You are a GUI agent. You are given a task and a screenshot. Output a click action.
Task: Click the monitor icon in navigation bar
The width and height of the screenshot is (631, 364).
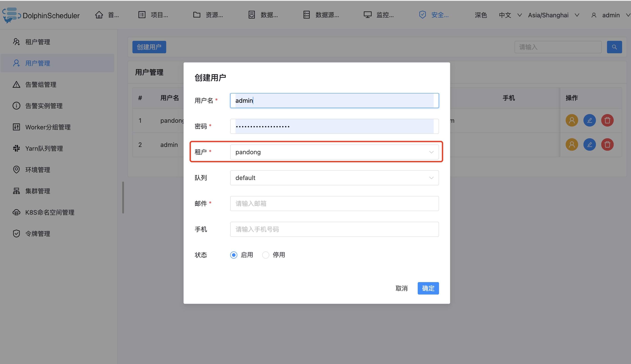[x=367, y=15]
